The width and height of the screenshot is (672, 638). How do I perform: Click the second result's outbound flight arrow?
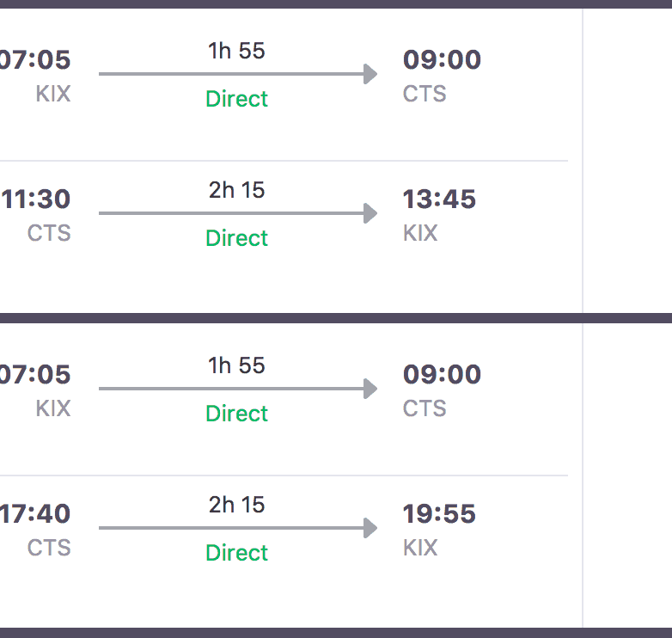click(x=238, y=389)
